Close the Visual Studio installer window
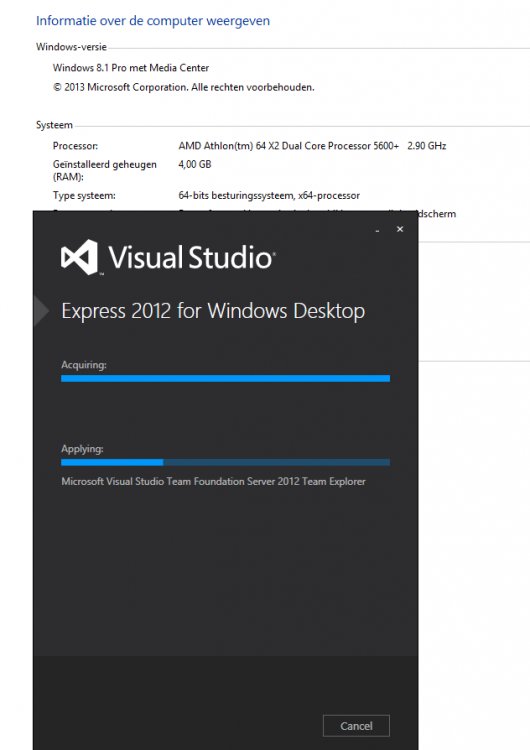 click(x=400, y=229)
